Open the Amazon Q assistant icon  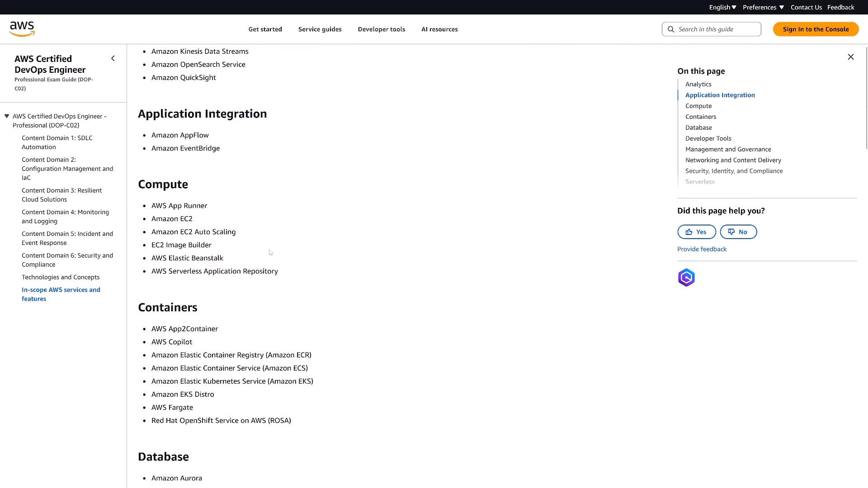(686, 277)
